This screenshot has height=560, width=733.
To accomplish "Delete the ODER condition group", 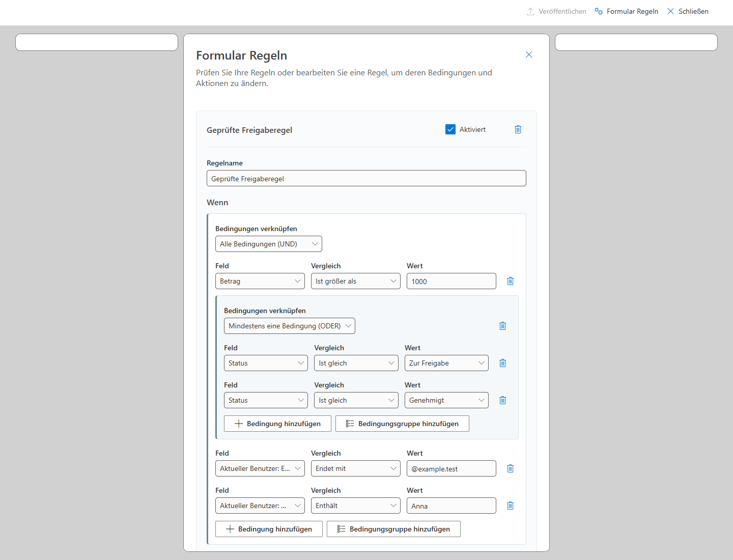I will (502, 326).
